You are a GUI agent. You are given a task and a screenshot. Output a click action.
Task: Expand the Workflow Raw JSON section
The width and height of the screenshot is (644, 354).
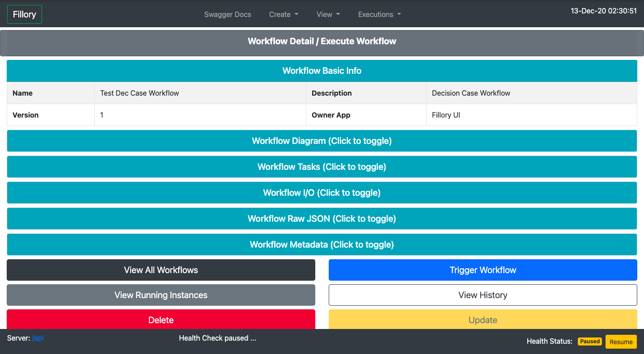pos(322,218)
